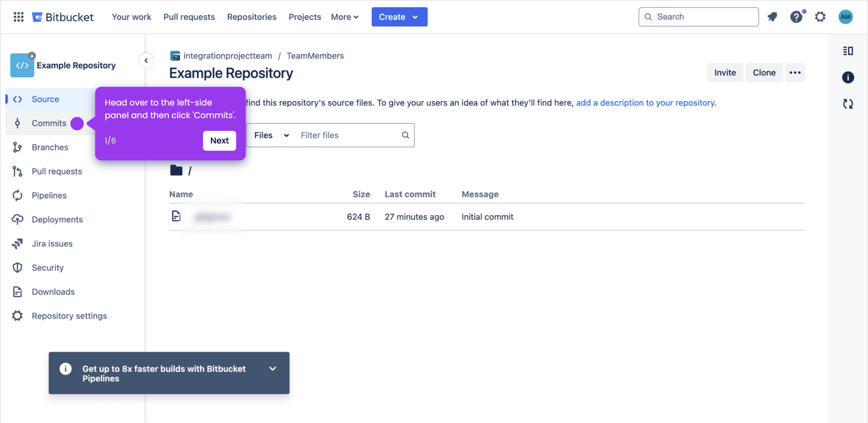Viewport: 868px width, 423px height.
Task: Open the Files dropdown selector
Action: [272, 135]
